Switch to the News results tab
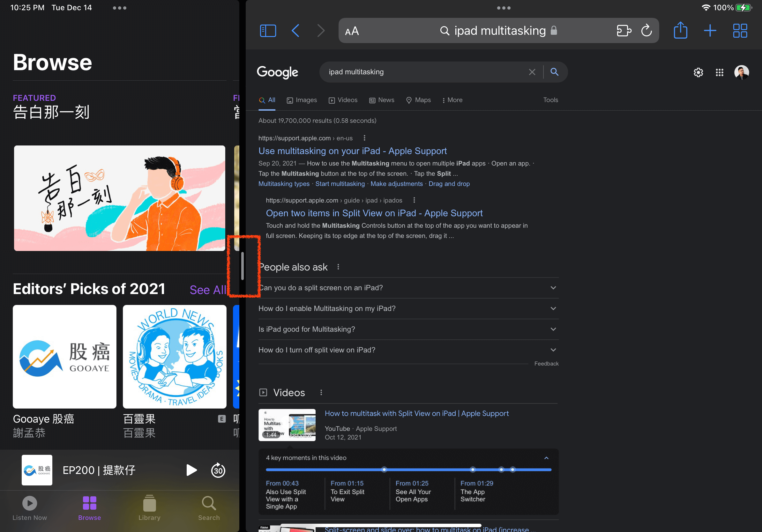Image resolution: width=762 pixels, height=532 pixels. click(x=382, y=100)
